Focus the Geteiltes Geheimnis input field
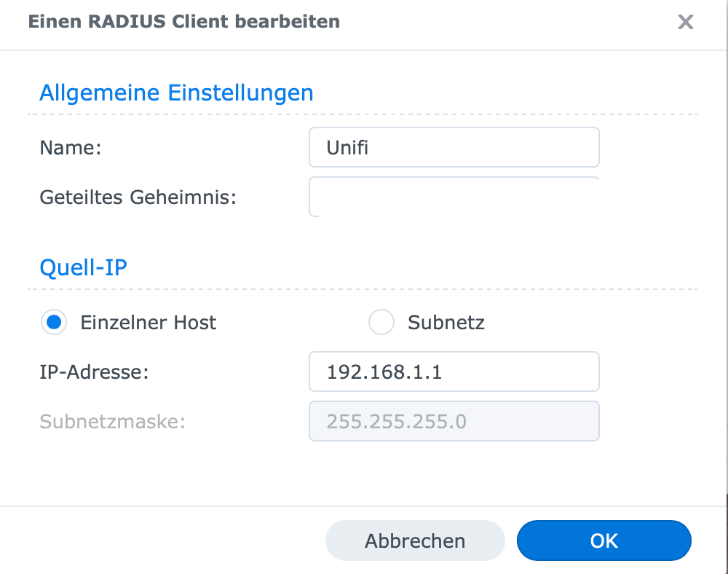 tap(454, 197)
